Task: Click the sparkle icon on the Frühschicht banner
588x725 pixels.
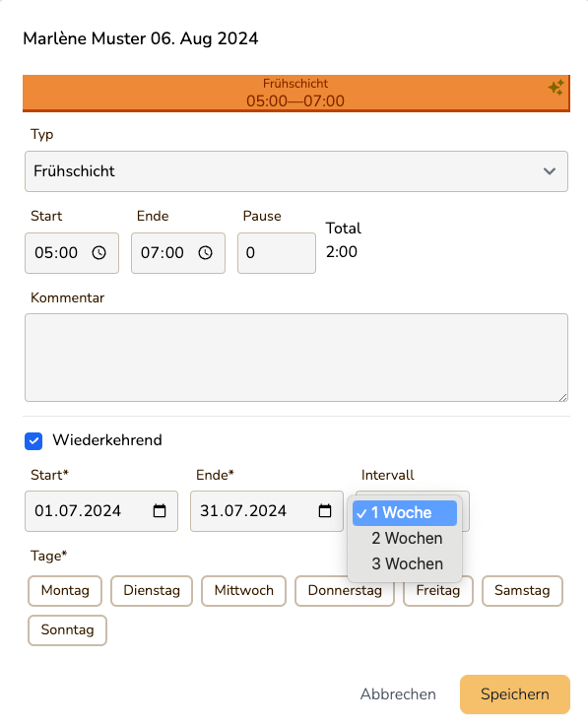Action: pos(556,87)
